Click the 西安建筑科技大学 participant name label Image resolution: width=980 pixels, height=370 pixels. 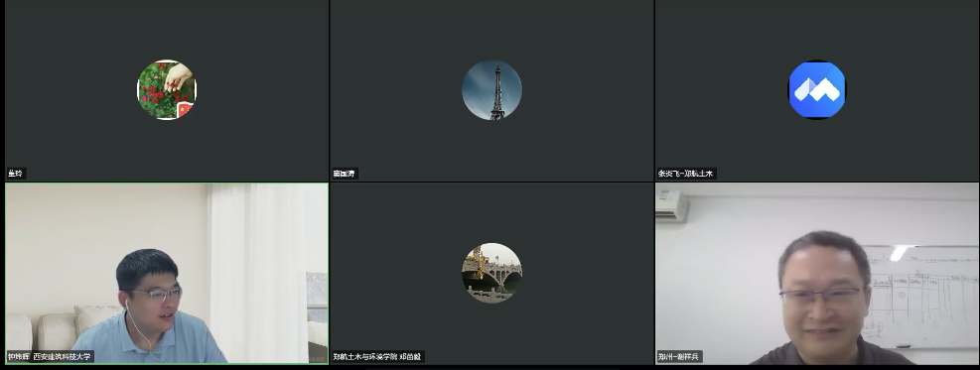point(50,357)
